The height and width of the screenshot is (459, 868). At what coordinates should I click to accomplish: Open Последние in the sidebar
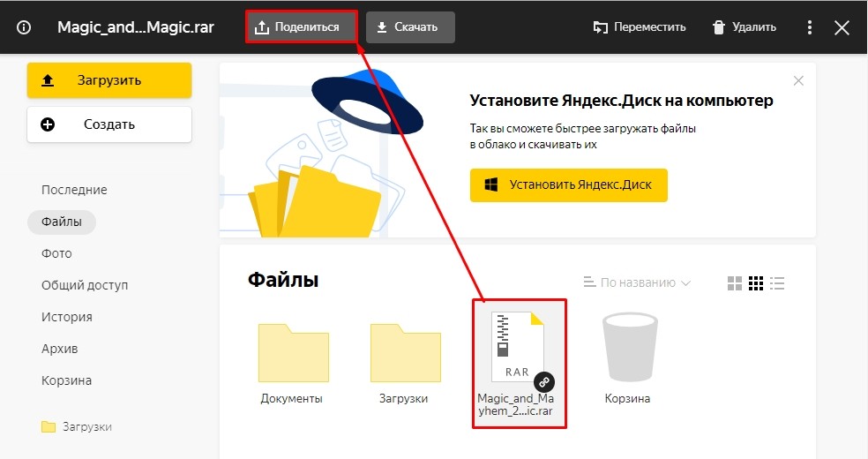[x=74, y=190]
